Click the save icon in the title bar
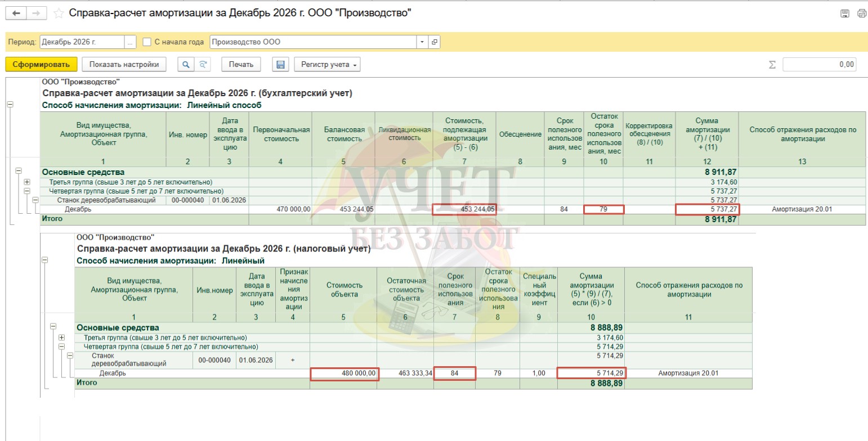 click(844, 13)
